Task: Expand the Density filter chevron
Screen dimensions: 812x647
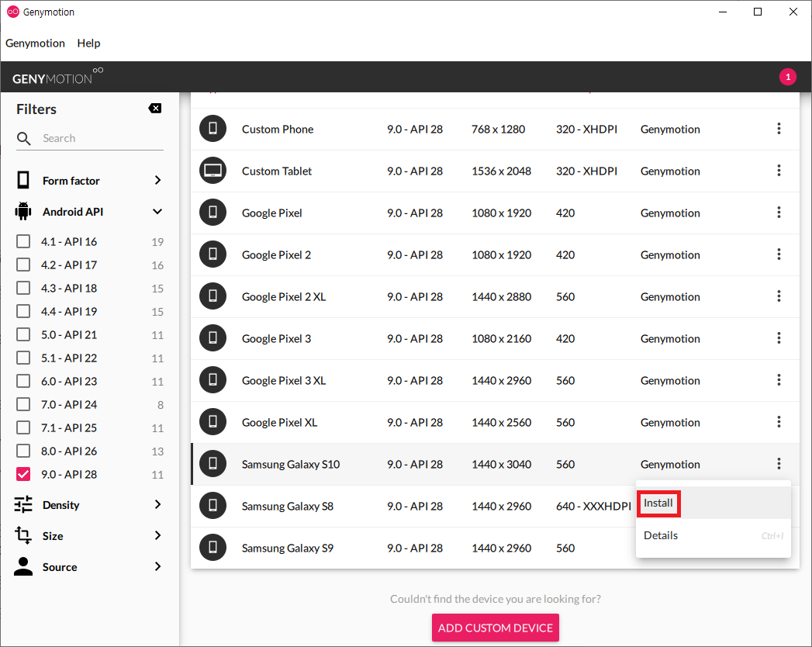Action: pyautogui.click(x=158, y=504)
